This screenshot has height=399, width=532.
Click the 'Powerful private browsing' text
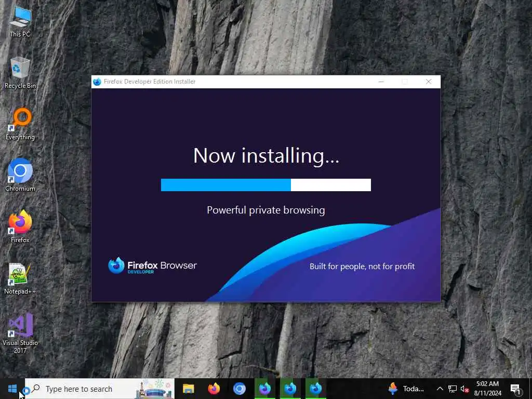265,210
